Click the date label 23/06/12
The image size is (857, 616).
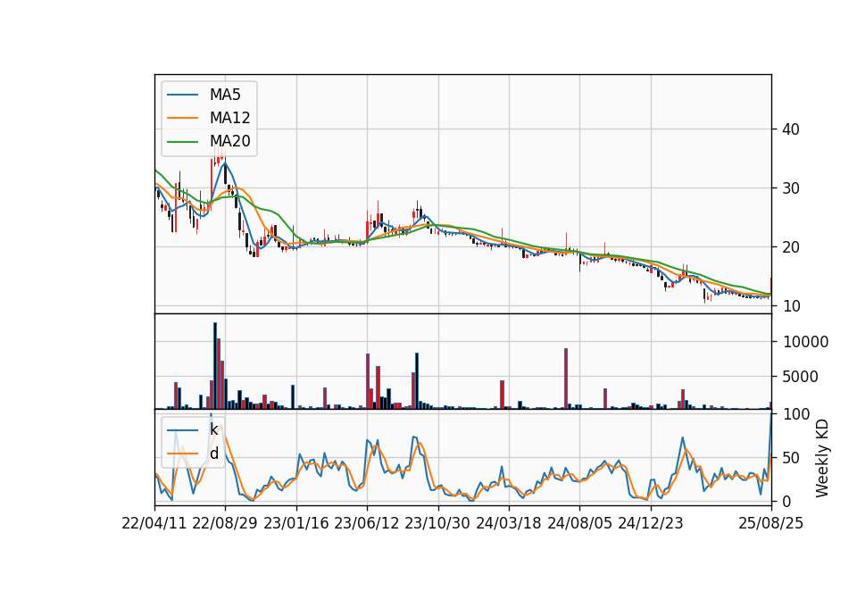367,523
